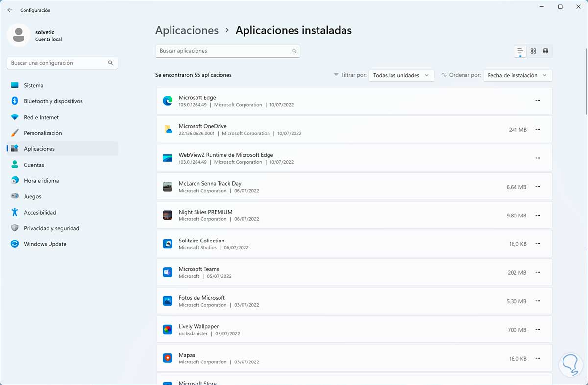Open Cuentas settings section
The image size is (588, 385).
point(62,165)
